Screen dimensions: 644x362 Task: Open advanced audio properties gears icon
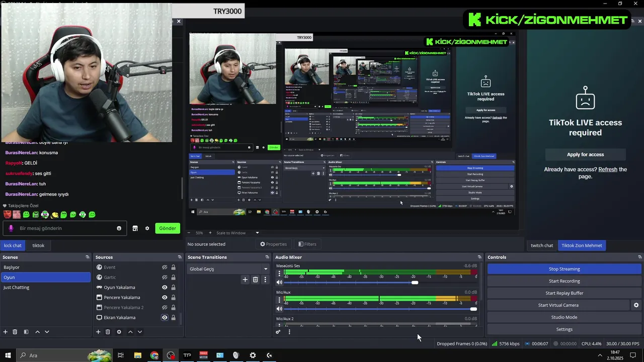278,332
